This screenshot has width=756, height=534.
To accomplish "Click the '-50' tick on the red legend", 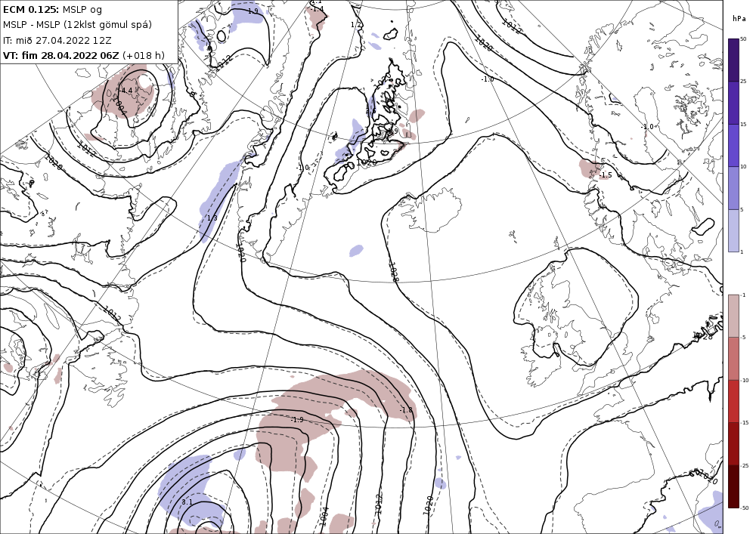I will click(745, 508).
